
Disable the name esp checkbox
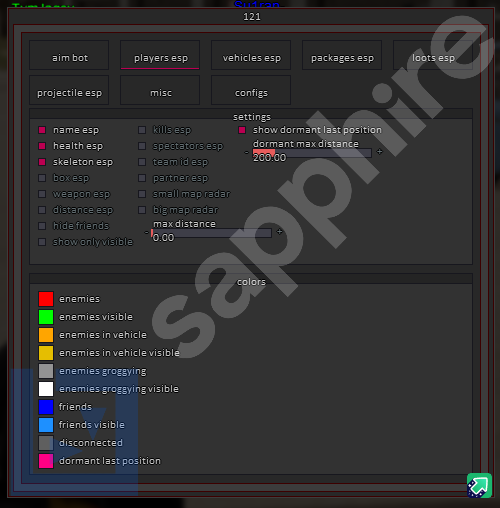42,130
